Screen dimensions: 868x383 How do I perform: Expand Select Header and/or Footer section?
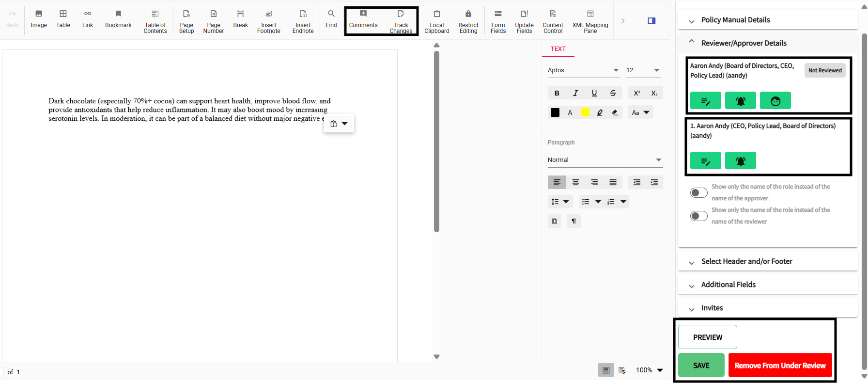click(x=768, y=261)
